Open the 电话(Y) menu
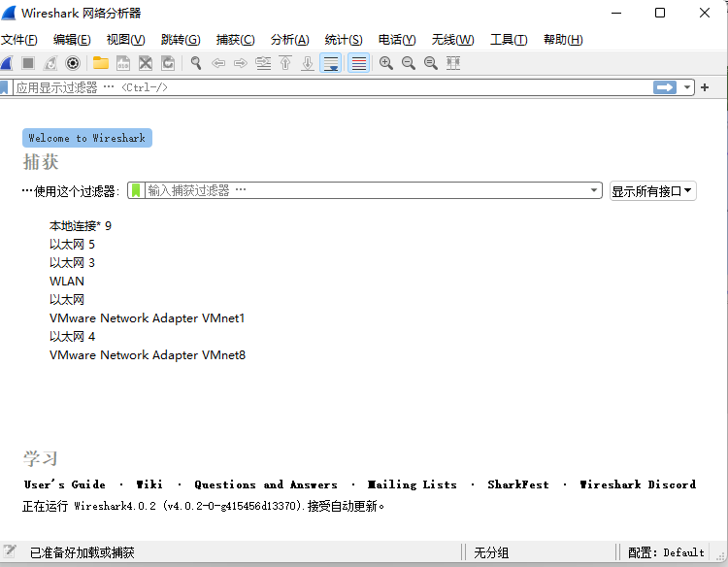Screen dimensions: 728x567 (397, 40)
